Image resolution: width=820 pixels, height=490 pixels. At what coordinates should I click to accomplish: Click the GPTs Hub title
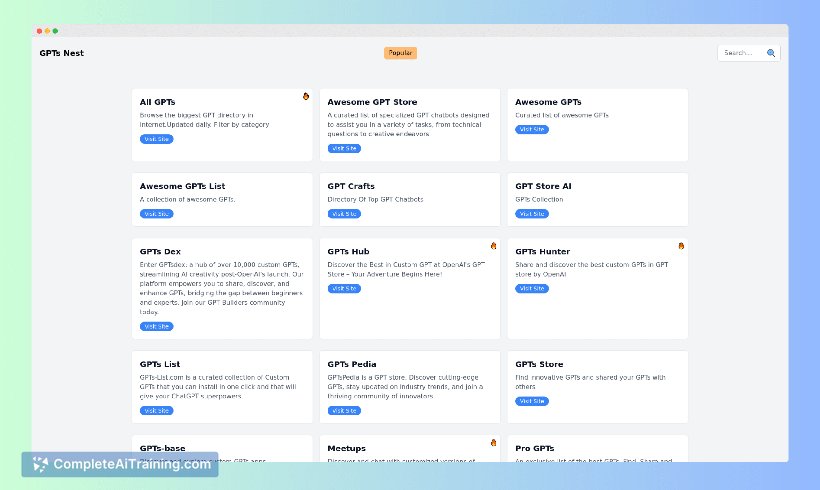(x=348, y=252)
